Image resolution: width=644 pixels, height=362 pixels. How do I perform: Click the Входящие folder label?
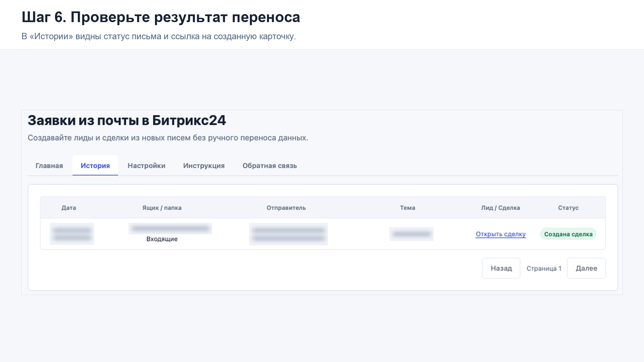click(x=162, y=239)
